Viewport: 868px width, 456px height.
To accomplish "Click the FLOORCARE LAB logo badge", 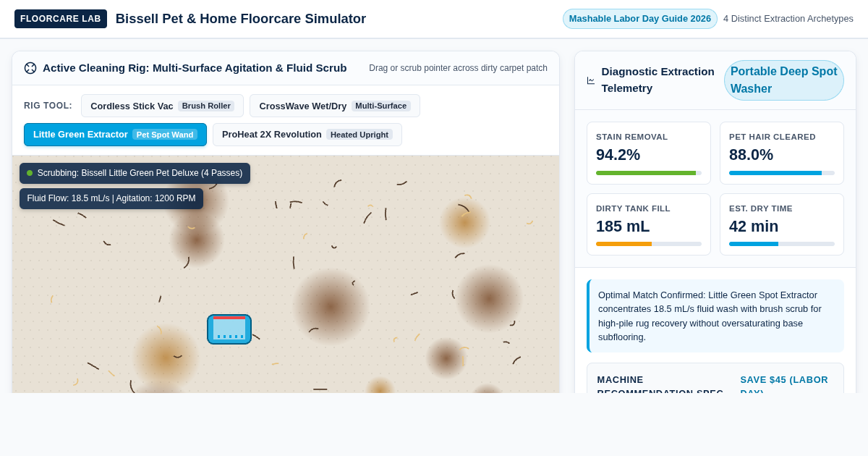I will pyautogui.click(x=61, y=19).
